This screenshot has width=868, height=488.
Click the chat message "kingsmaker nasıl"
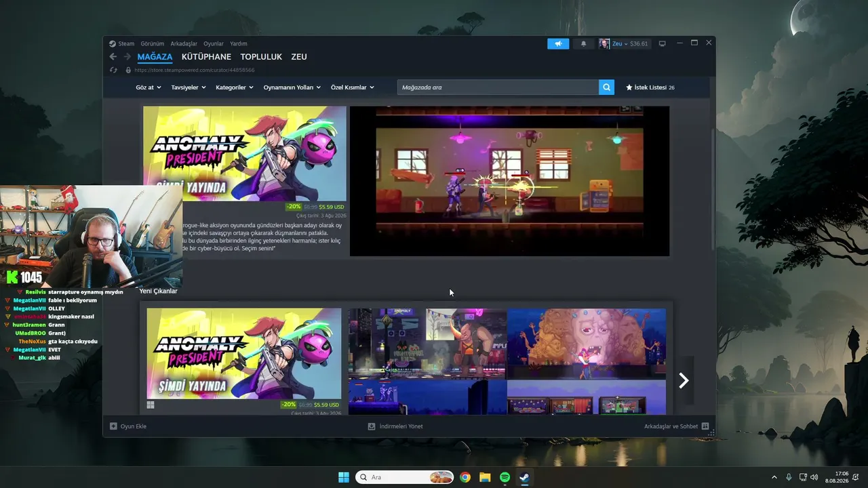point(71,317)
